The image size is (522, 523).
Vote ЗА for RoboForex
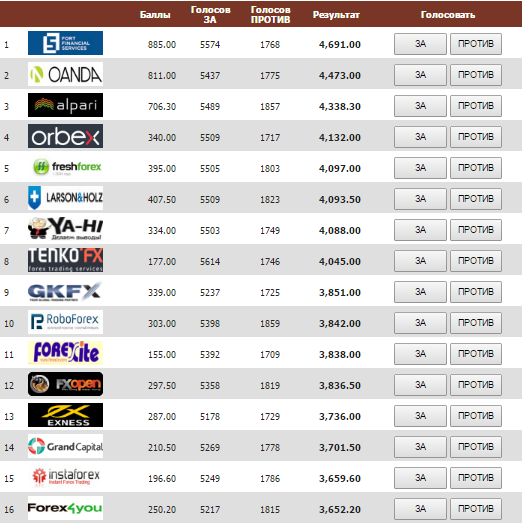[x=420, y=323]
